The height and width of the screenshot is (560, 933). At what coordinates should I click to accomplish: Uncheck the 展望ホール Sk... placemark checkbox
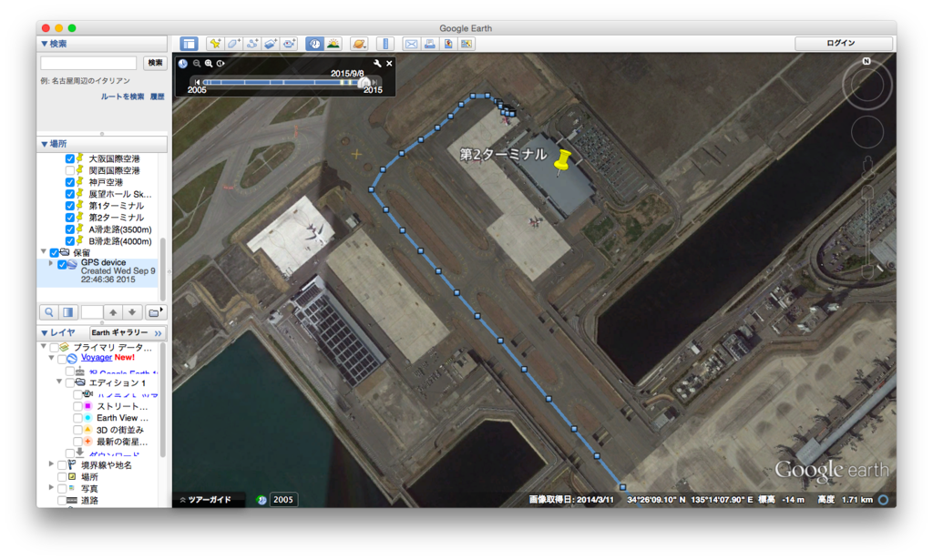coord(69,194)
